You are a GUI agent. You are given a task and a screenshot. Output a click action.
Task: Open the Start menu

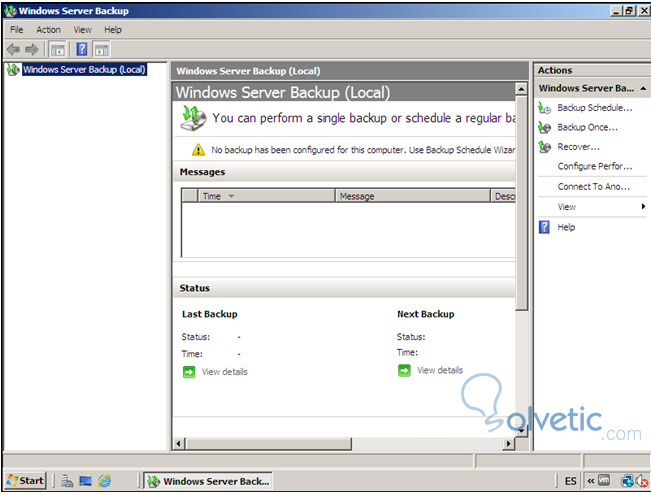[x=25, y=481]
